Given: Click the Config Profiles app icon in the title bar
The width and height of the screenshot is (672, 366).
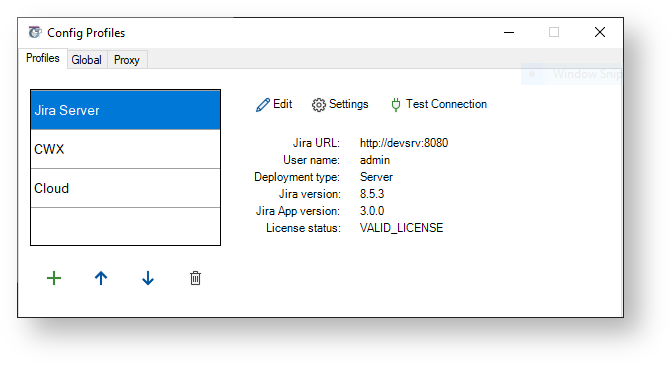Looking at the screenshot, I should click(x=35, y=33).
